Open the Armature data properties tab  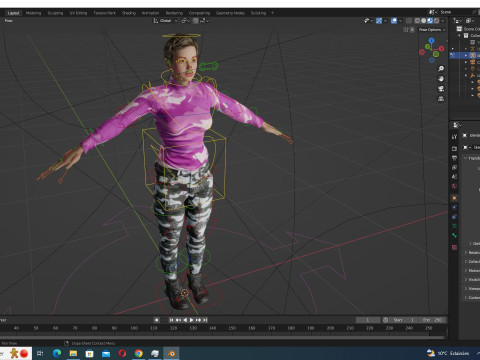[454, 226]
